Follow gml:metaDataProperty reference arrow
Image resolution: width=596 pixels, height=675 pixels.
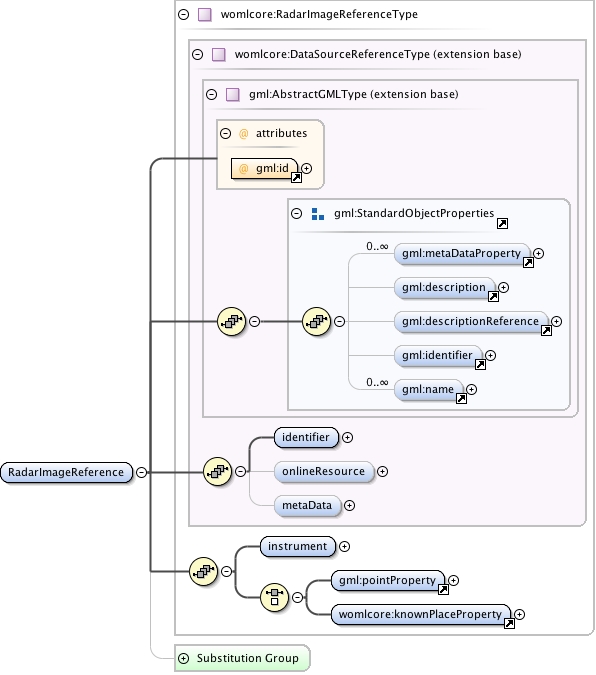(528, 263)
